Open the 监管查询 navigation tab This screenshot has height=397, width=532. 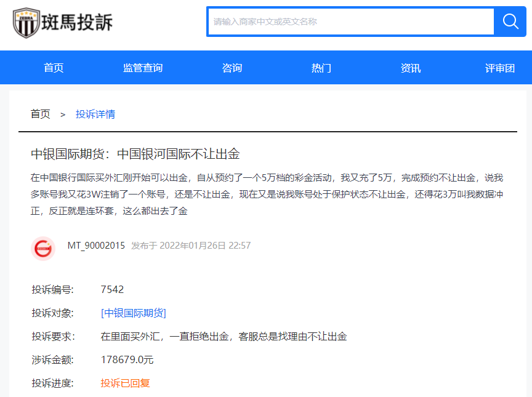pyautogui.click(x=142, y=68)
